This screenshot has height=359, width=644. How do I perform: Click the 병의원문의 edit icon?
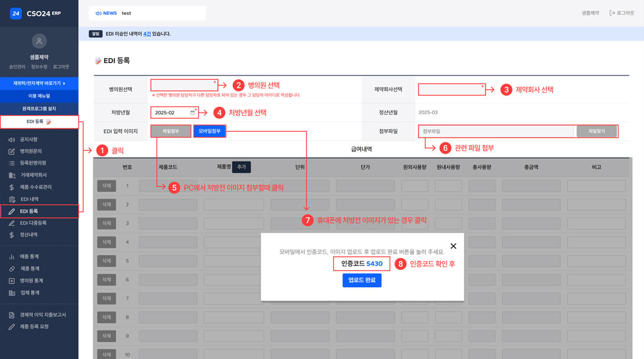(x=12, y=151)
